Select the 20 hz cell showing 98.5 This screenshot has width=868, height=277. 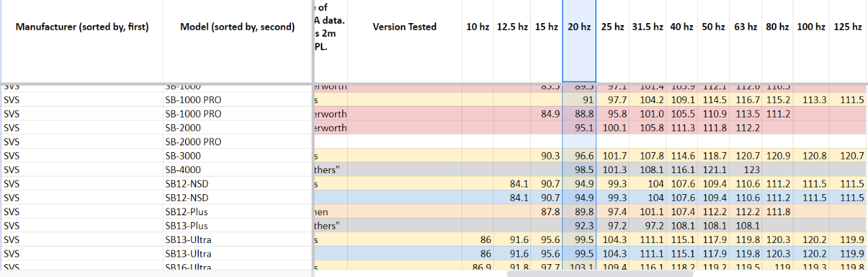(579, 170)
